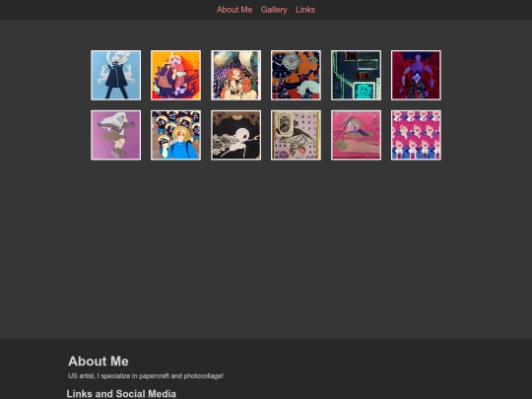
Task: Click the 'US artist, I specialize in papercraft' text
Action: pos(146,376)
